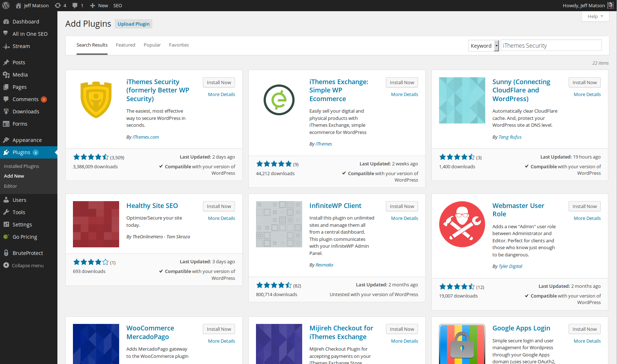Click the Users icon in sidebar
Viewport: 617px width, 364px height.
point(6,200)
